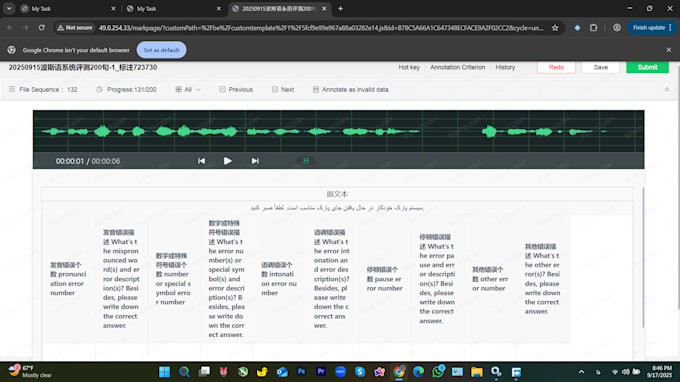Click the Redo button
Screen dimensions: 680x382
[556, 67]
